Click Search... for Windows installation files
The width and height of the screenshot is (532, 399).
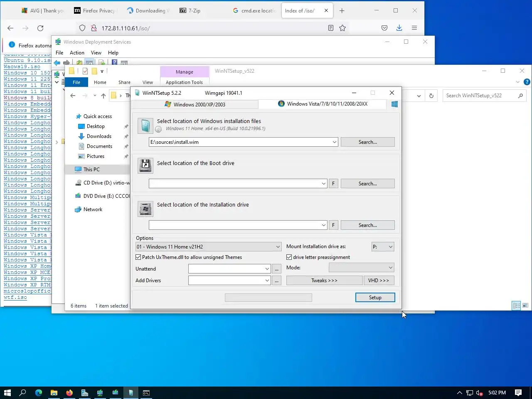pos(368,142)
